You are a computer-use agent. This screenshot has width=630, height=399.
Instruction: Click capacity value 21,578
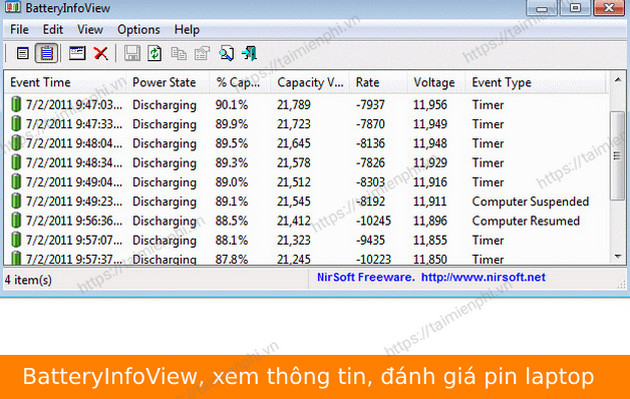tap(294, 163)
